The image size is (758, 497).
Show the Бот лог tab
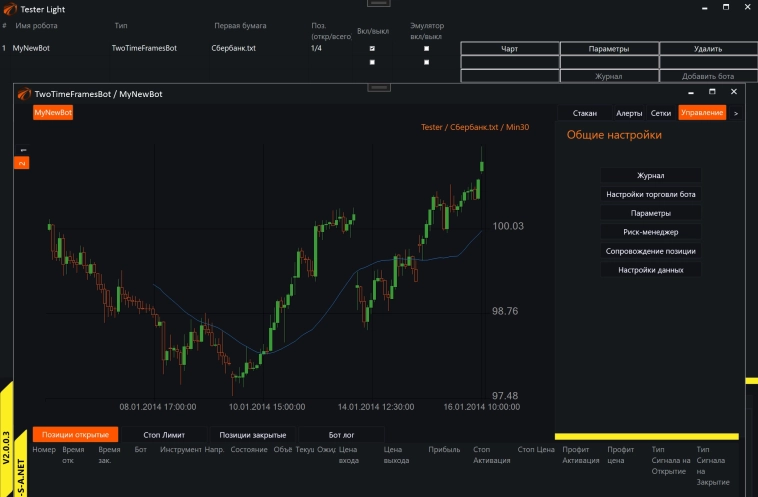342,435
